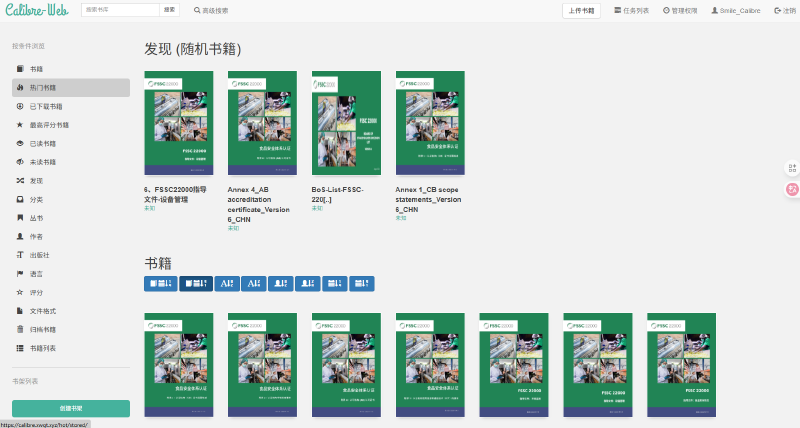Click title Annex 1_CB scope statements_Version 6_CHN

[428, 199]
